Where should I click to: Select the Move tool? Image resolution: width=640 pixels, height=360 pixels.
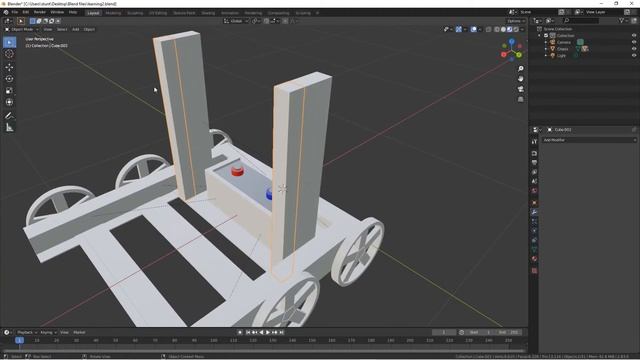(9, 67)
